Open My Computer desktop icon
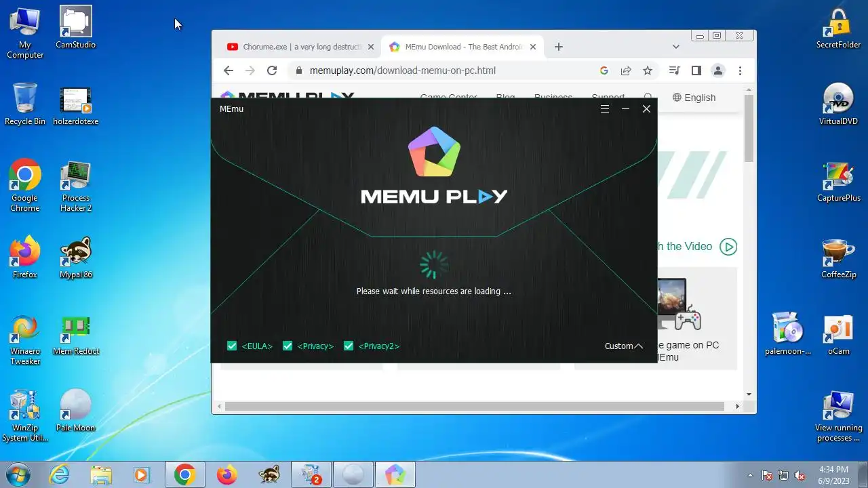This screenshot has width=868, height=488. [x=25, y=32]
